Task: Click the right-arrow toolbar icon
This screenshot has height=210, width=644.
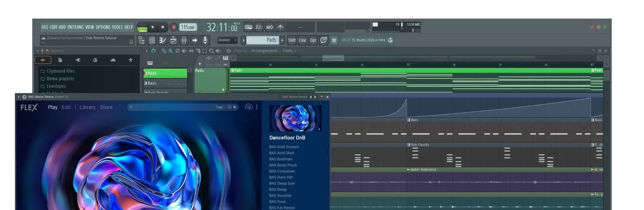Action: [x=195, y=40]
